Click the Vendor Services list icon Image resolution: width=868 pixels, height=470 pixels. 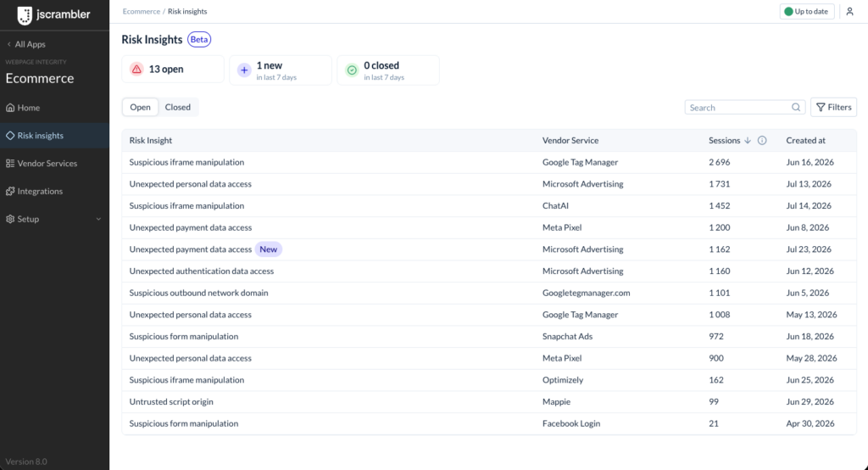[x=10, y=163]
